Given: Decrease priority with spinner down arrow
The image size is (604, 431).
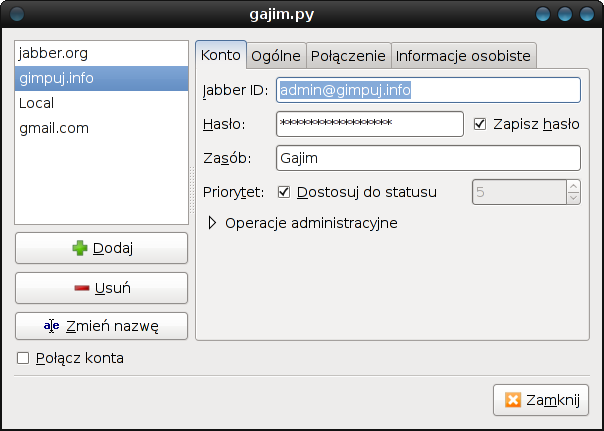Looking at the screenshot, I should [573, 197].
